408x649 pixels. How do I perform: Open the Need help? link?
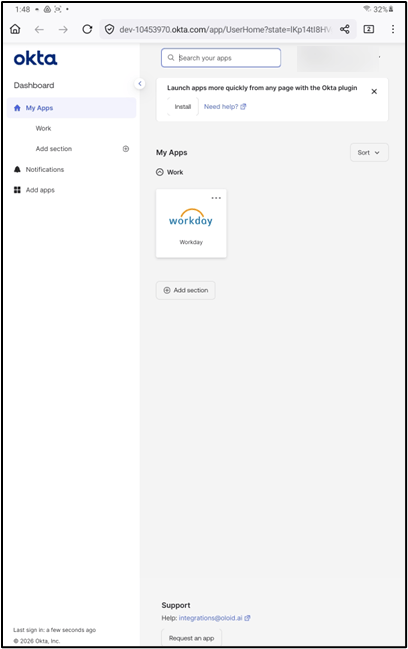tap(225, 106)
